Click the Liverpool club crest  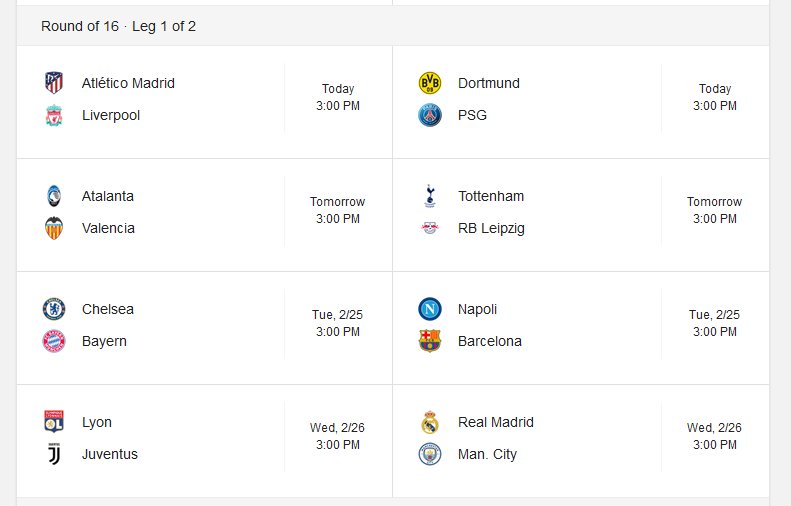54,115
